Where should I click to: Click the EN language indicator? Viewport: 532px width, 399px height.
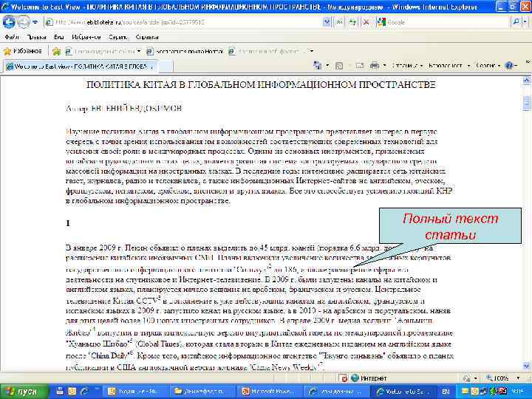click(x=446, y=392)
